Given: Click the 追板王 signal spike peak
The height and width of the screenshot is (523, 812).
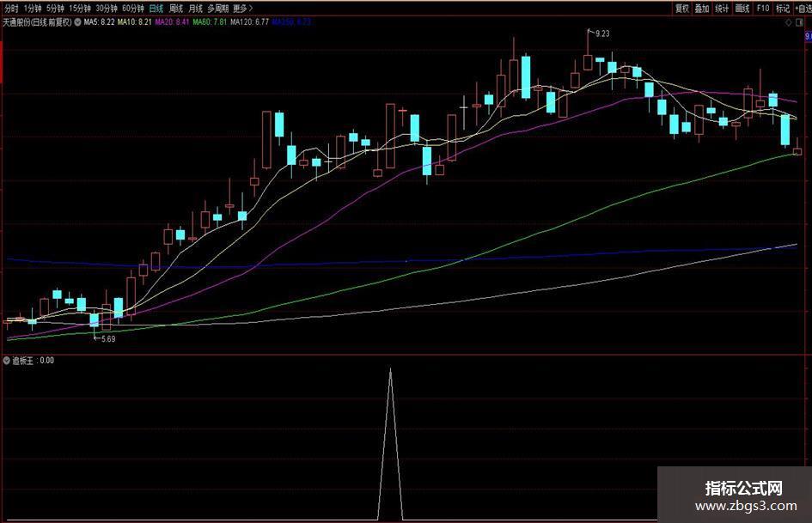Looking at the screenshot, I should tap(390, 368).
